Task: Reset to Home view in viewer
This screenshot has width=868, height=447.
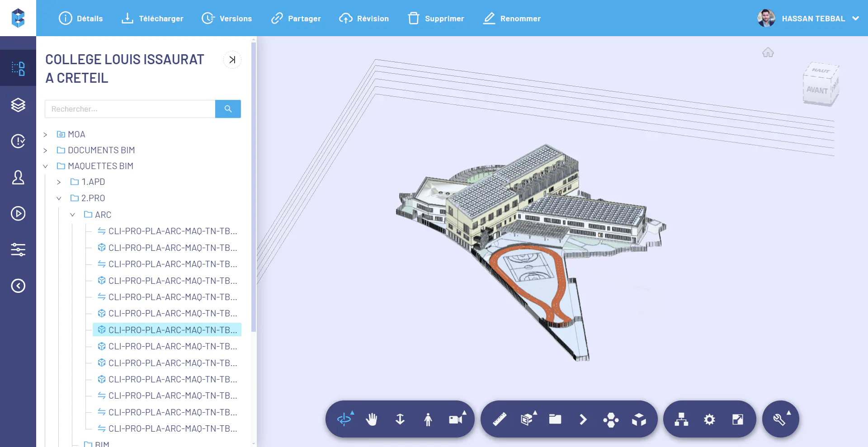Action: [x=768, y=53]
